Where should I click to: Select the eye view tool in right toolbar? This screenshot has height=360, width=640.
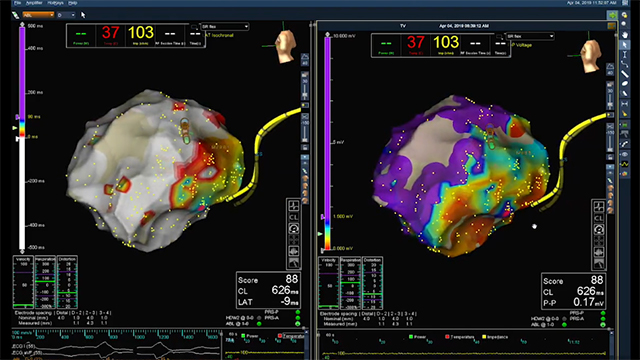pyautogui.click(x=624, y=154)
